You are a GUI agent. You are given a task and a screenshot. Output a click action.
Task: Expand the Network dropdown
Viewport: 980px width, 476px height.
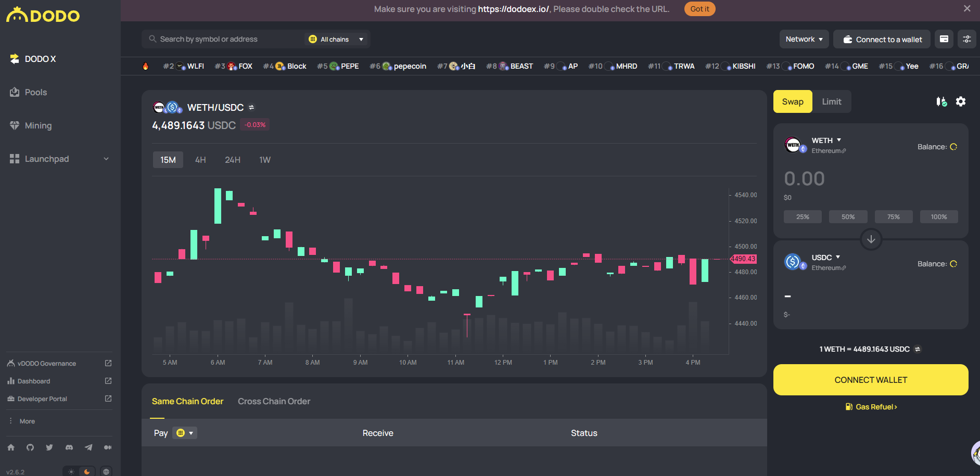click(804, 39)
